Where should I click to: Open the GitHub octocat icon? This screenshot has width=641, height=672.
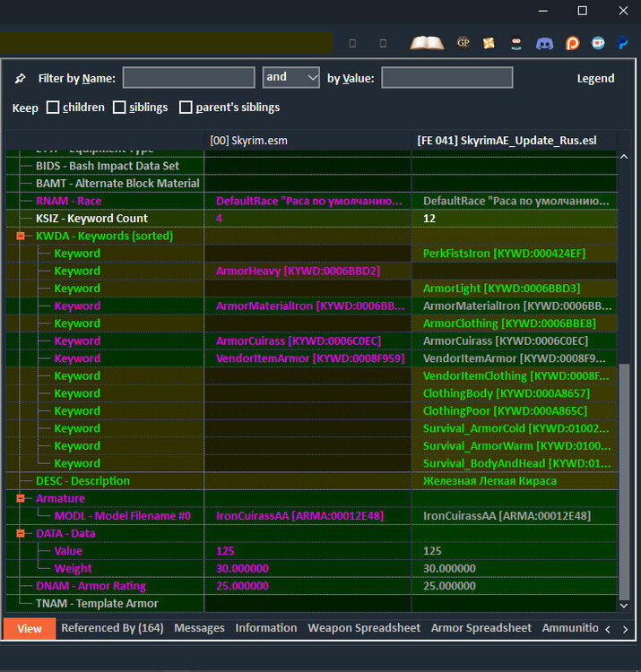click(x=516, y=43)
